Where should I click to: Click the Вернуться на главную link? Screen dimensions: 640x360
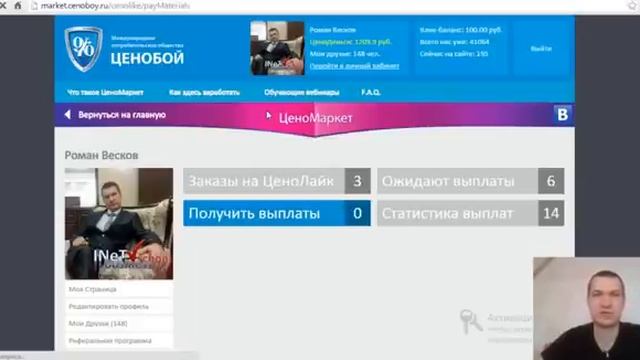122,115
